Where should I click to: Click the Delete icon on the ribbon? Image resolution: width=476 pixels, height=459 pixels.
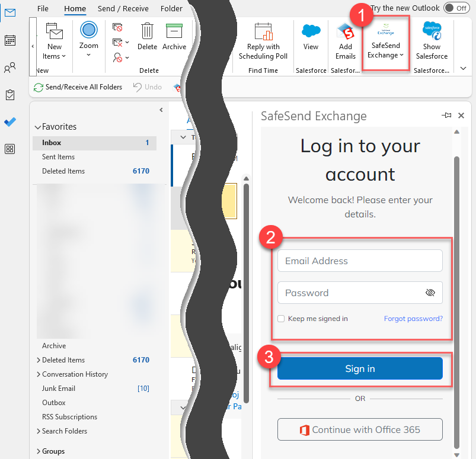pos(147,37)
